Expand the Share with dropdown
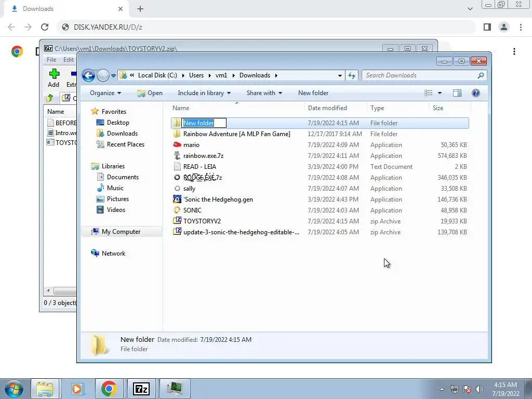Image resolution: width=532 pixels, height=399 pixels. click(x=264, y=93)
